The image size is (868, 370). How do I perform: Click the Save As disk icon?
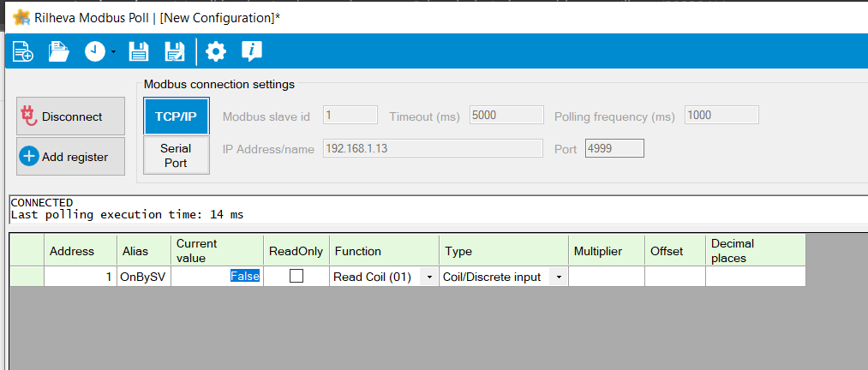click(175, 52)
